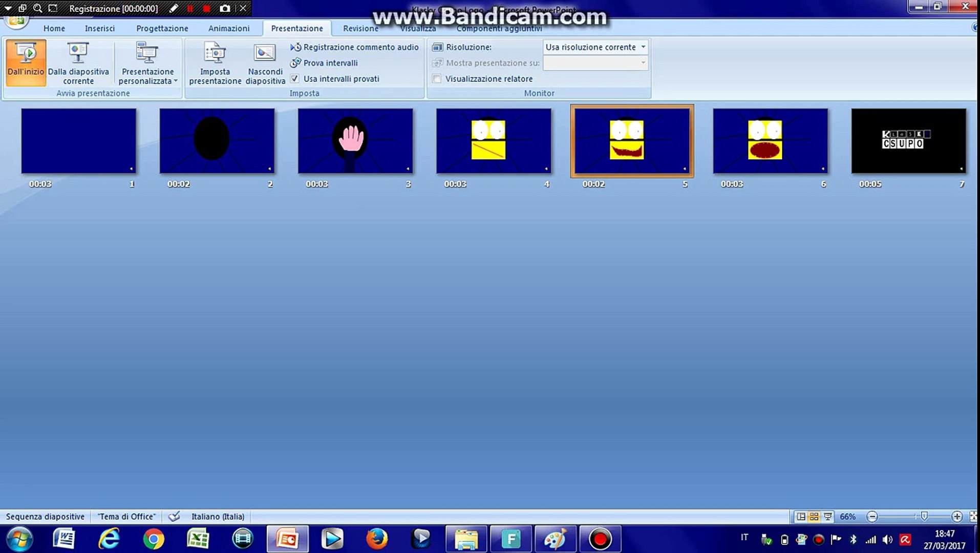
Task: Click fit slide to window button
Action: coord(973,517)
